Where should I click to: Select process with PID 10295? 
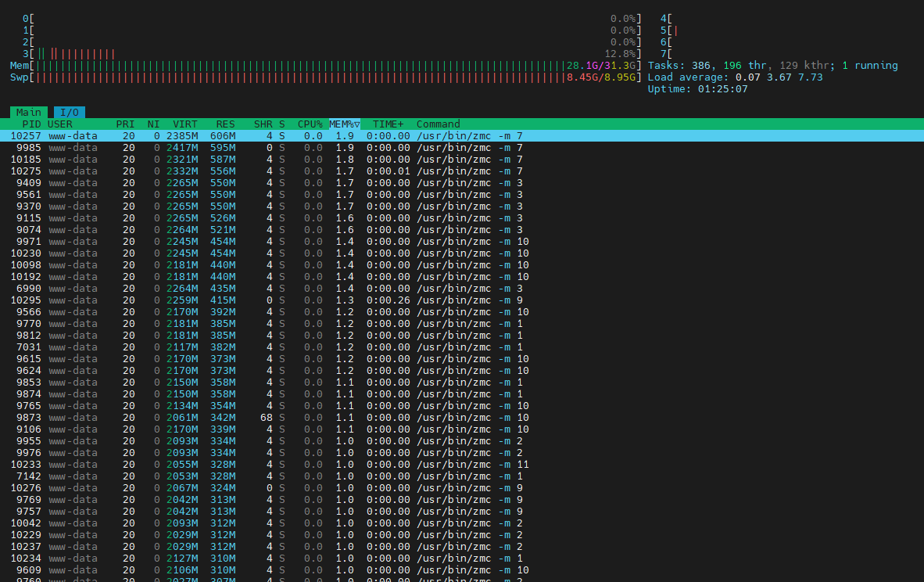tap(462, 300)
